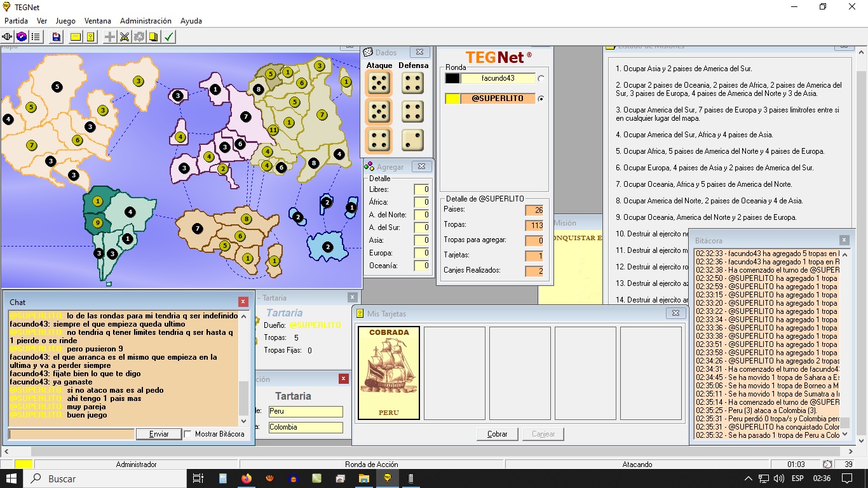Open the Windows notification center

tap(846, 478)
